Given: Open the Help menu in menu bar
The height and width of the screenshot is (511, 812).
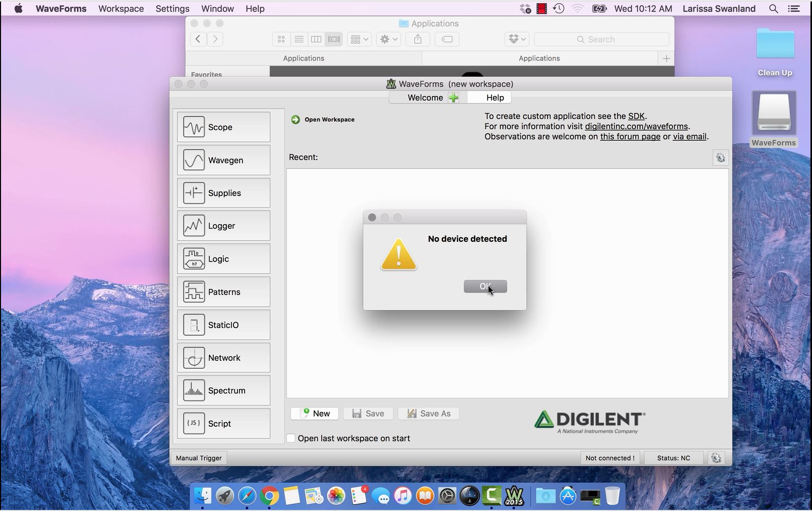Looking at the screenshot, I should [x=255, y=9].
